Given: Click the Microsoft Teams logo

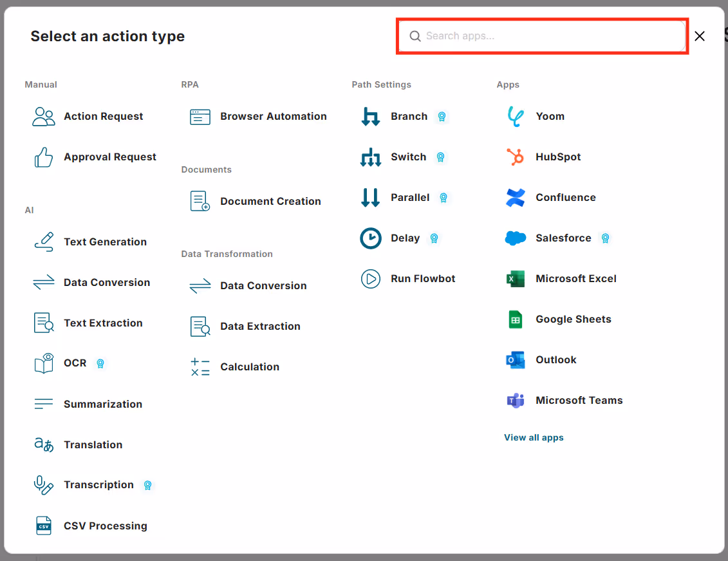Looking at the screenshot, I should point(516,401).
